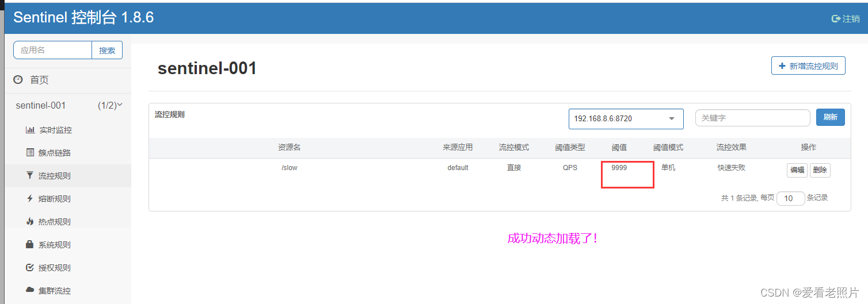Image resolution: width=868 pixels, height=304 pixels.
Task: Open 系统规则 in the sidebar
Action: 55,245
